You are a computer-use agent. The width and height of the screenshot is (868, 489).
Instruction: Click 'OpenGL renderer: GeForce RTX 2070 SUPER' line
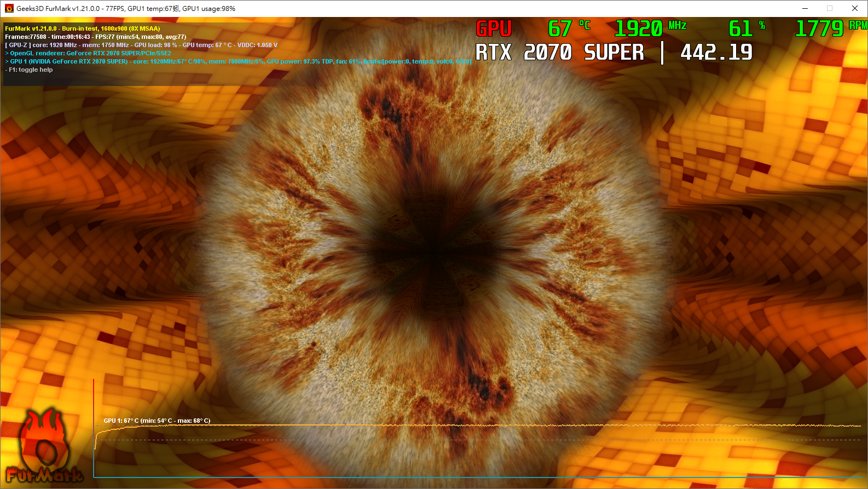pyautogui.click(x=88, y=53)
